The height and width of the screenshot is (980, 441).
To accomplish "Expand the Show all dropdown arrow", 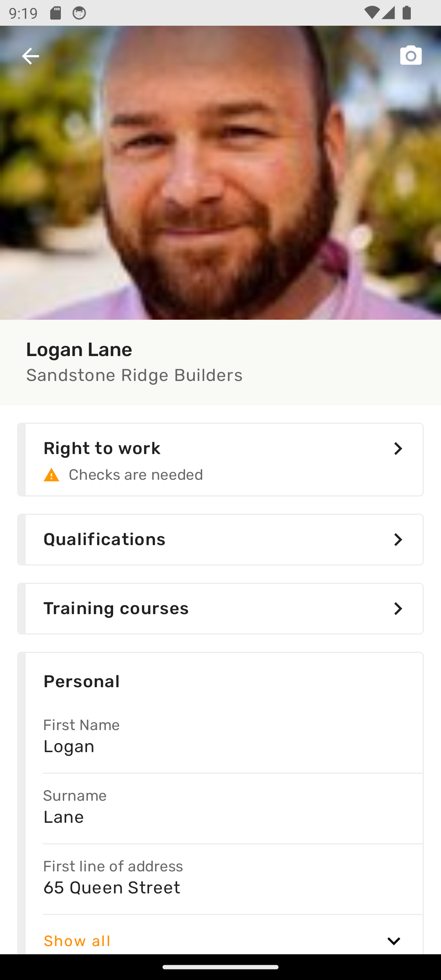I will click(x=394, y=941).
